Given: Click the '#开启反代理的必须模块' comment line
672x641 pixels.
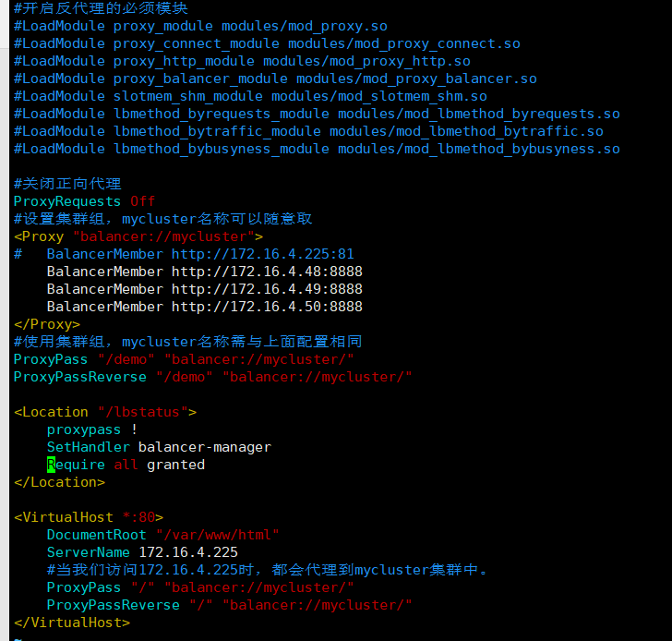Looking at the screenshot, I should tap(101, 8).
